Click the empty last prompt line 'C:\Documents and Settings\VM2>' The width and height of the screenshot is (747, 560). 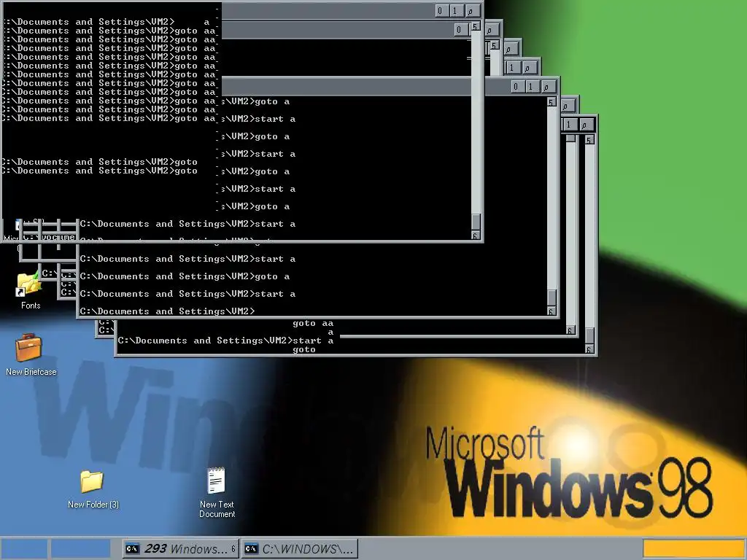tap(168, 311)
